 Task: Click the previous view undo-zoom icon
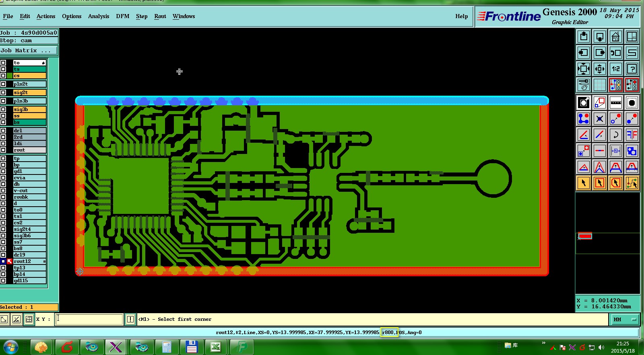tap(616, 53)
